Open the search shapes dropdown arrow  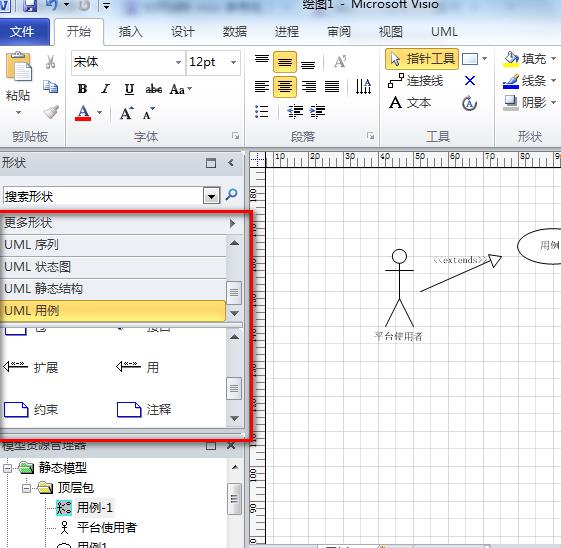(x=211, y=196)
